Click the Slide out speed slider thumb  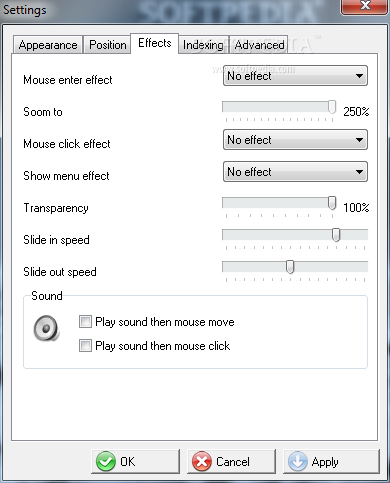(290, 267)
